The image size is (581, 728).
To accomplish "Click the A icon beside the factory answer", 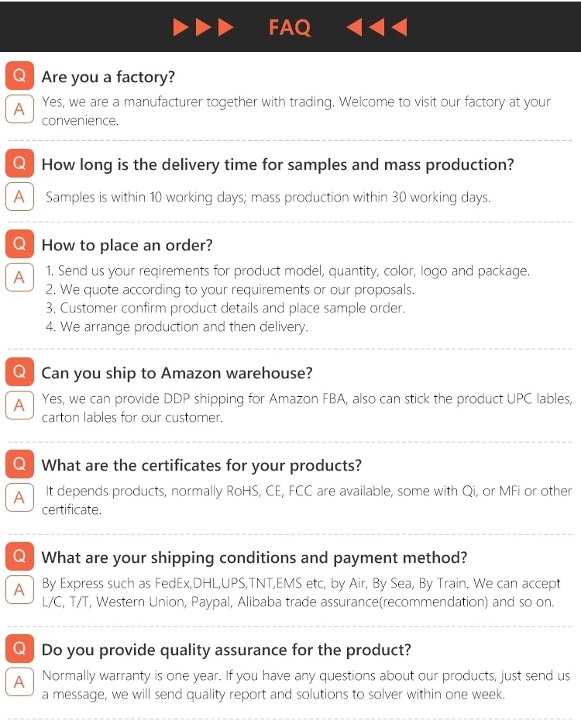I will coord(19,109).
